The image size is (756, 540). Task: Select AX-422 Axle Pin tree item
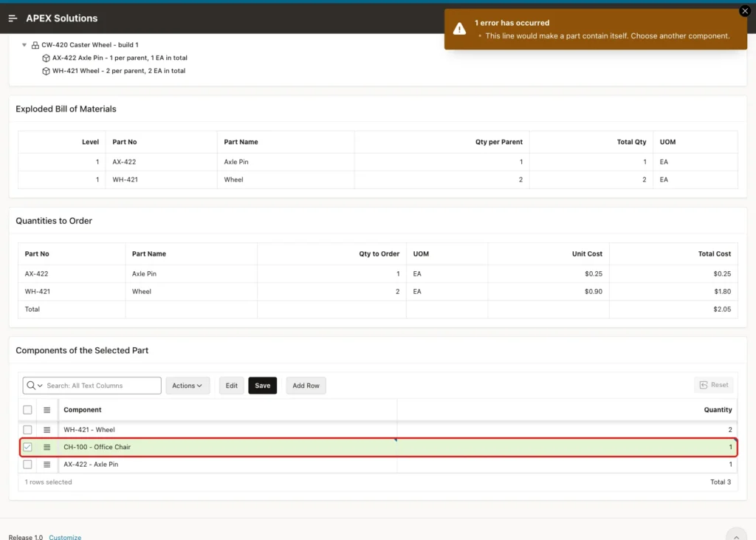pos(120,58)
